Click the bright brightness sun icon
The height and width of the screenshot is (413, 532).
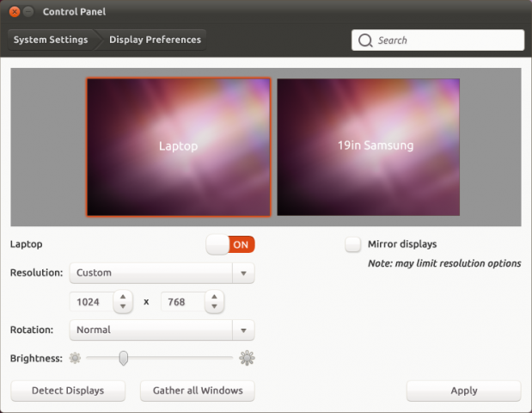247,358
